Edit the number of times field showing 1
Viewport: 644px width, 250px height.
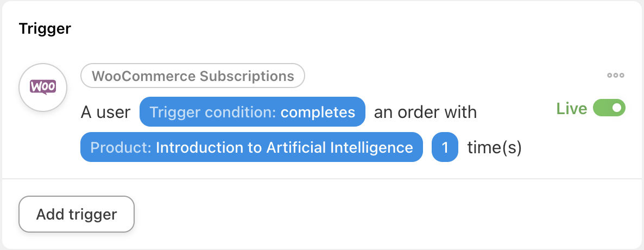click(445, 147)
